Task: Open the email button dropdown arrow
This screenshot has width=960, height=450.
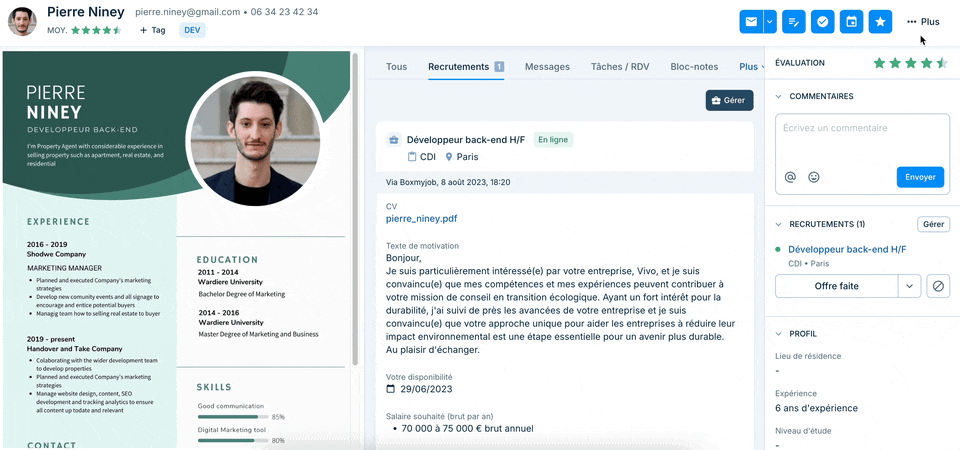Action: (770, 21)
